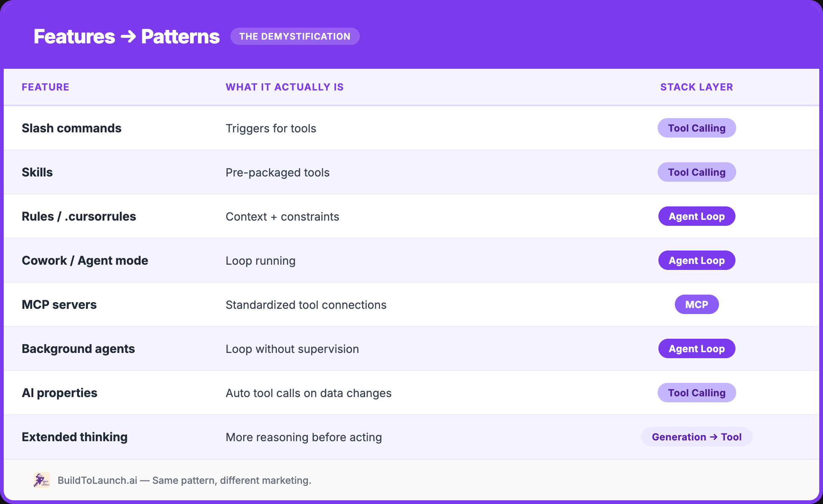Click 'Standardized tool connections' description
The height and width of the screenshot is (504, 823).
click(306, 305)
